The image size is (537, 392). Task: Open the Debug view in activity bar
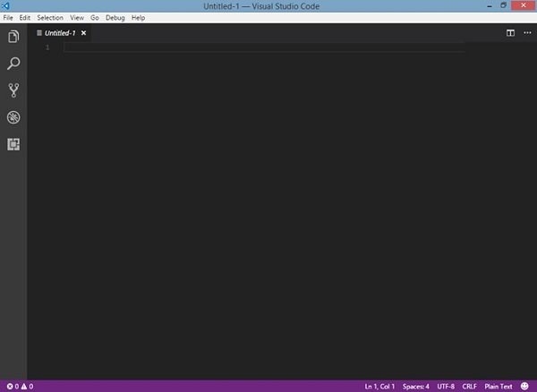pyautogui.click(x=13, y=117)
